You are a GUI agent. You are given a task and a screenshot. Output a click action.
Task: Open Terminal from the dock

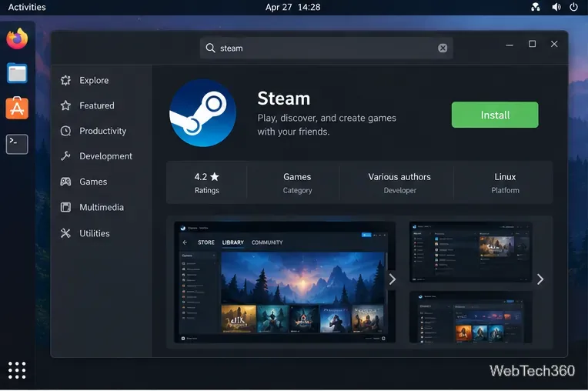pyautogui.click(x=17, y=144)
